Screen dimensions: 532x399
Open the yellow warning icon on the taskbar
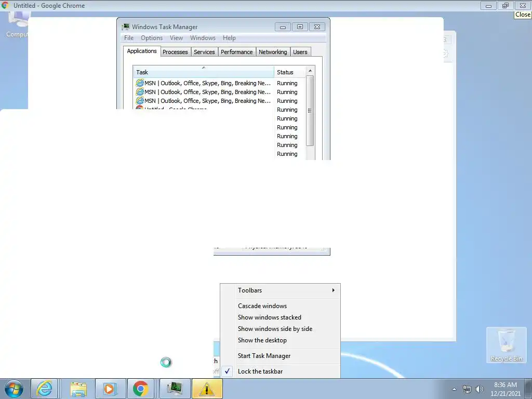click(x=207, y=389)
